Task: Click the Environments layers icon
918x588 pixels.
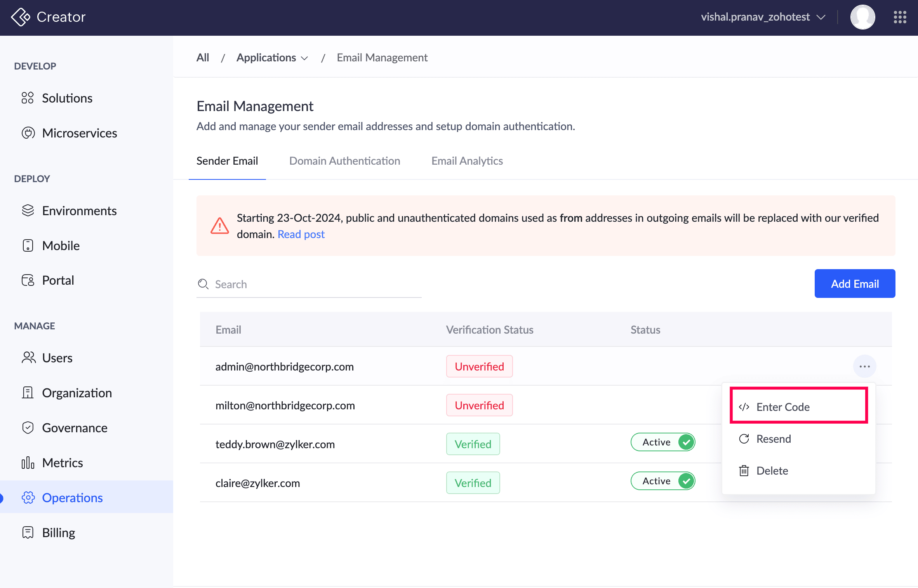Action: point(28,210)
